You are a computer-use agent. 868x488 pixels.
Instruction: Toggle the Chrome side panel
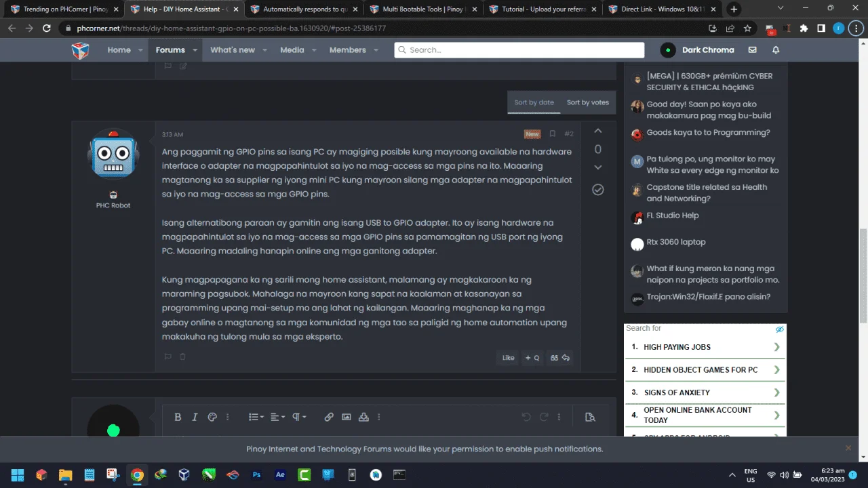821,28
